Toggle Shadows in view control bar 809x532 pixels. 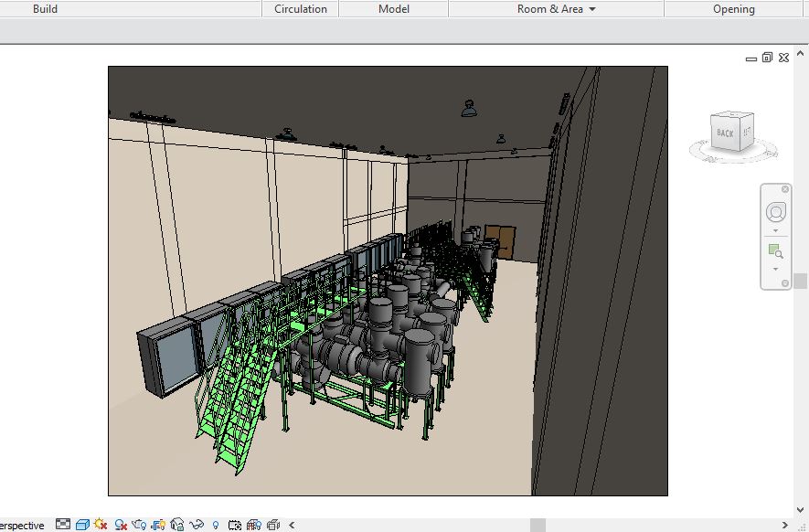pyautogui.click(x=120, y=525)
